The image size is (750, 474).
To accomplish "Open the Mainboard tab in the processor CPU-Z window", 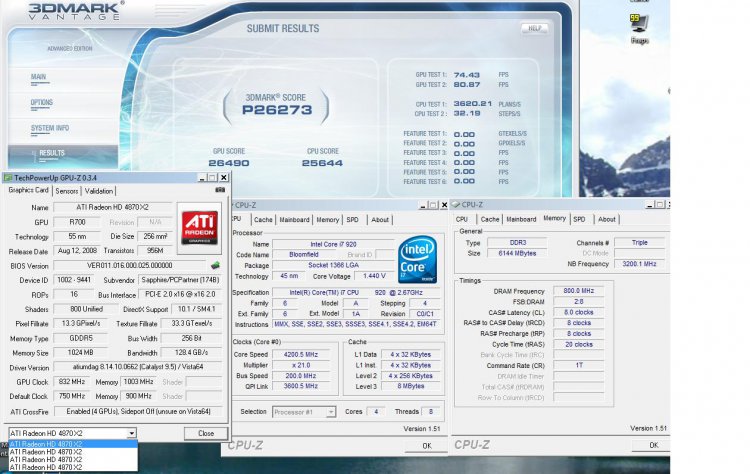I will click(294, 220).
